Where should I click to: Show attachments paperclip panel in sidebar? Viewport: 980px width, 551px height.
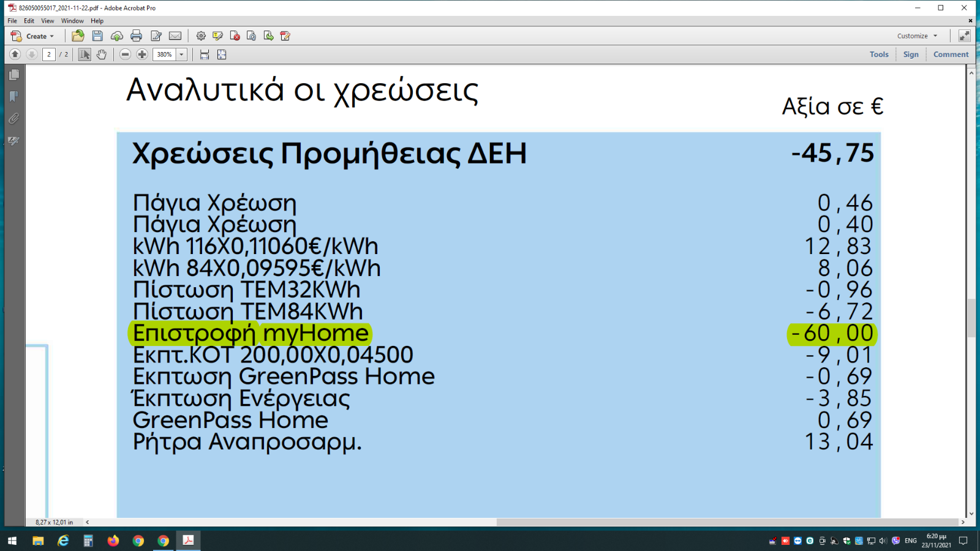(x=14, y=119)
